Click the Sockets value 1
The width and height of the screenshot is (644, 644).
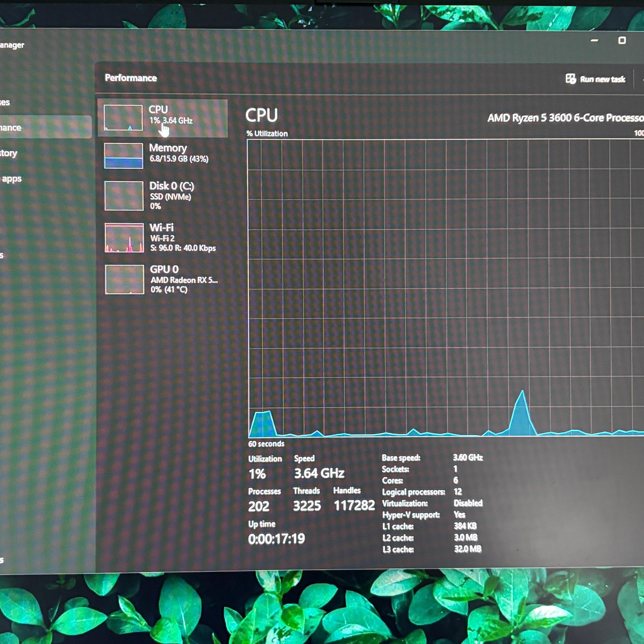pos(455,469)
